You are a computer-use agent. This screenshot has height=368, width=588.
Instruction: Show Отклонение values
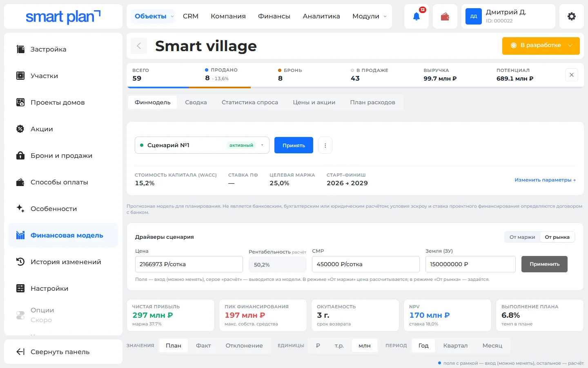(x=244, y=346)
